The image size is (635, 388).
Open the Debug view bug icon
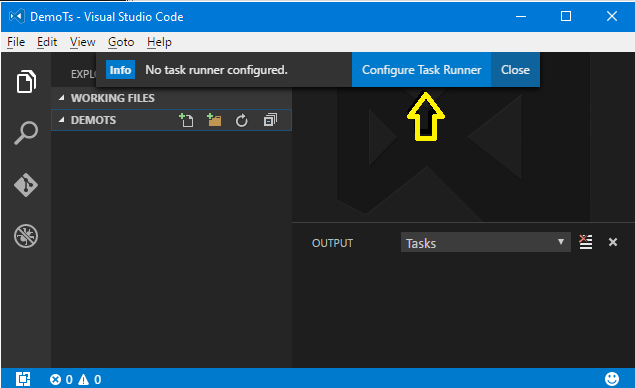[26, 236]
